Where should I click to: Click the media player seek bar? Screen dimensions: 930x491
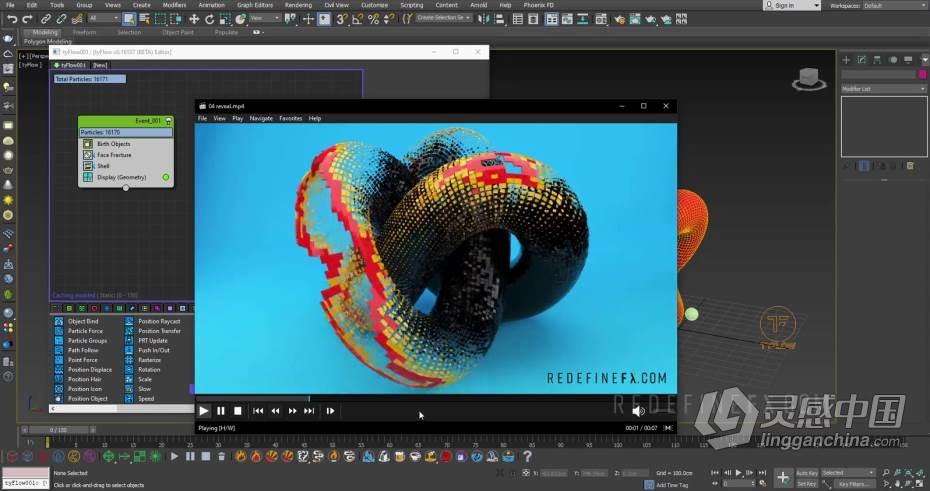[435, 398]
